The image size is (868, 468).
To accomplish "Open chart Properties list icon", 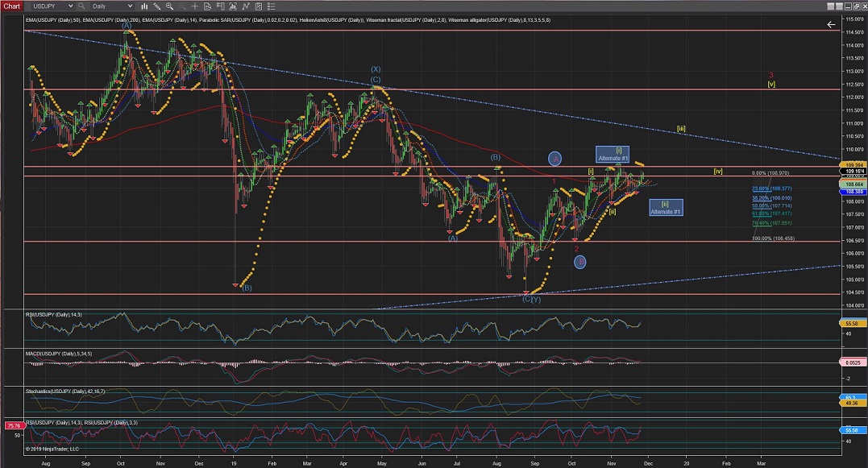I will (272, 6).
